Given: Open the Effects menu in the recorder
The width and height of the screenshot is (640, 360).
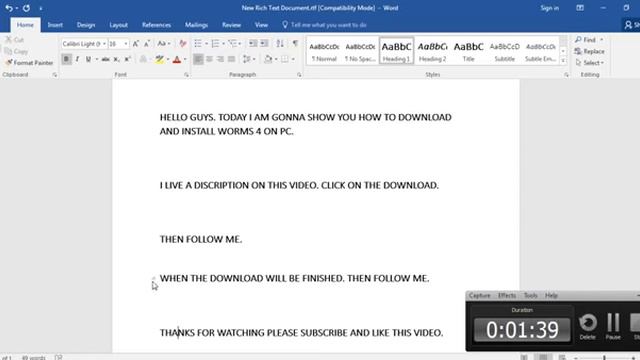Looking at the screenshot, I should pos(507,295).
